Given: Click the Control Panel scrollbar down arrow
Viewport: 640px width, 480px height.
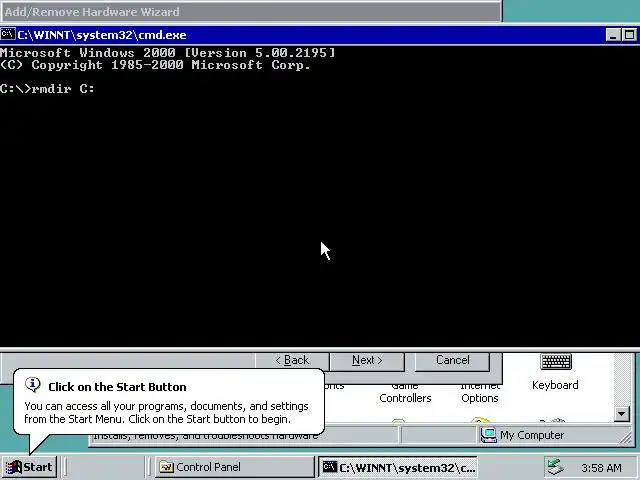Looking at the screenshot, I should coord(622,414).
